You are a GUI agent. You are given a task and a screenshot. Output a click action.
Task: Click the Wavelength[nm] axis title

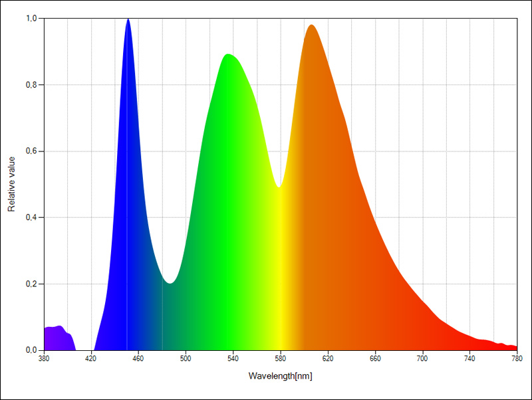(280, 376)
